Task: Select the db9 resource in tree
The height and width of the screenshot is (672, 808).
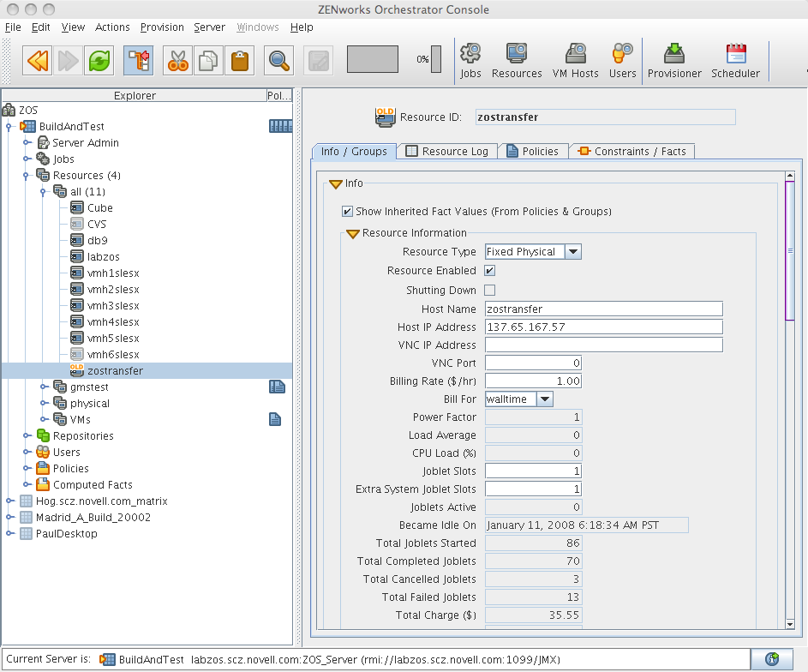Action: click(98, 240)
